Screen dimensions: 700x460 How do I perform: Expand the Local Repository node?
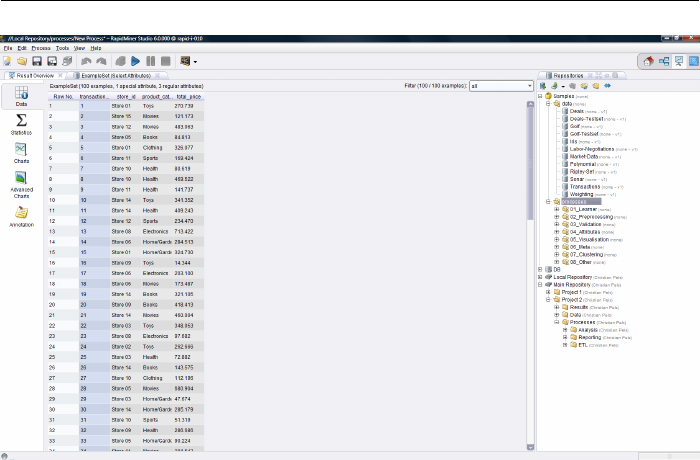coord(541,276)
